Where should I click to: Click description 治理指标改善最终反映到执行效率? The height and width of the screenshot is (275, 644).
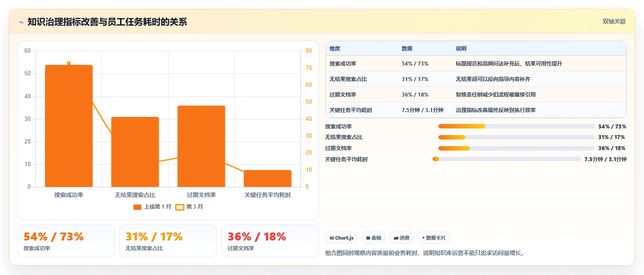coord(496,110)
